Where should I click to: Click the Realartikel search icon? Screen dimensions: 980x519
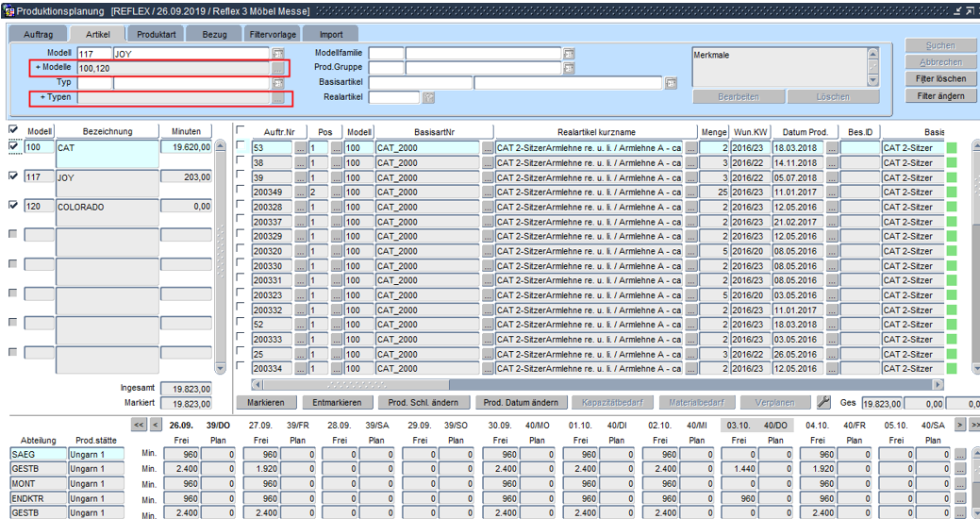428,97
